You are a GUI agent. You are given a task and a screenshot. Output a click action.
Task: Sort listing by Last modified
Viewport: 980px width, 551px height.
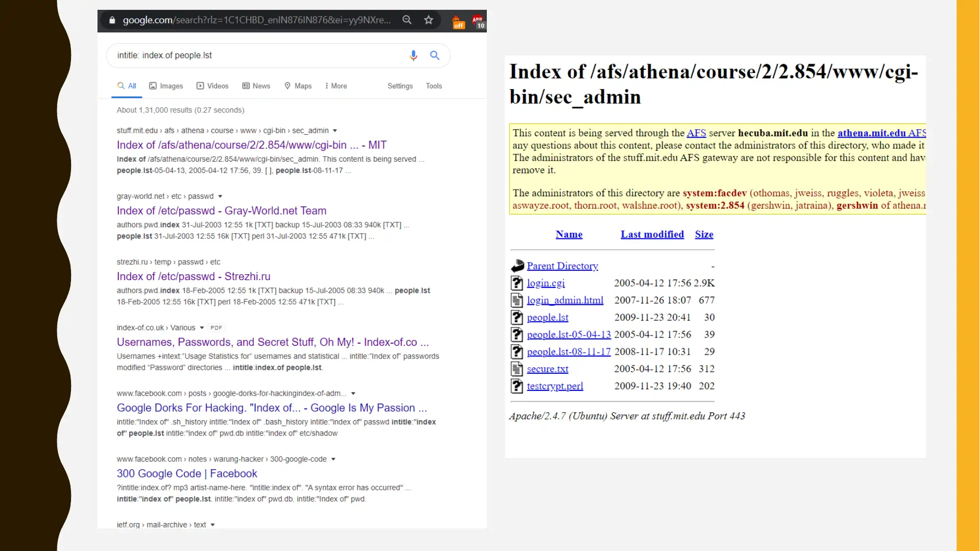pyautogui.click(x=652, y=234)
